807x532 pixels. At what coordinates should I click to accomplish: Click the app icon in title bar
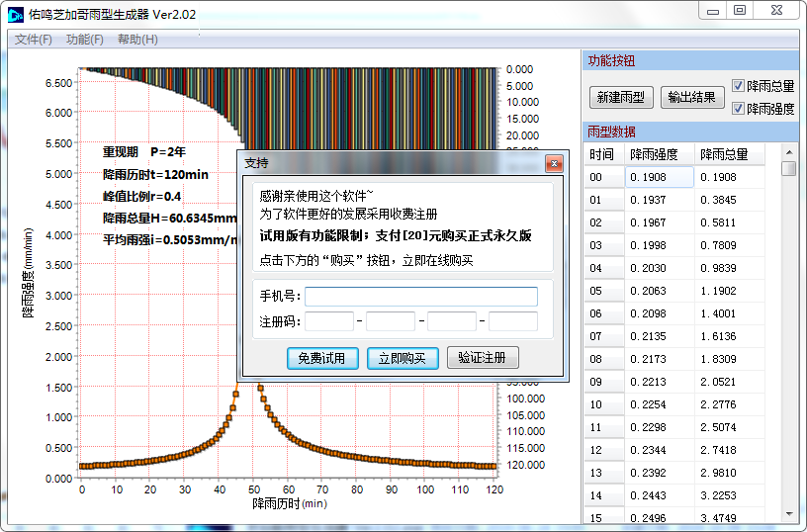pos(16,14)
